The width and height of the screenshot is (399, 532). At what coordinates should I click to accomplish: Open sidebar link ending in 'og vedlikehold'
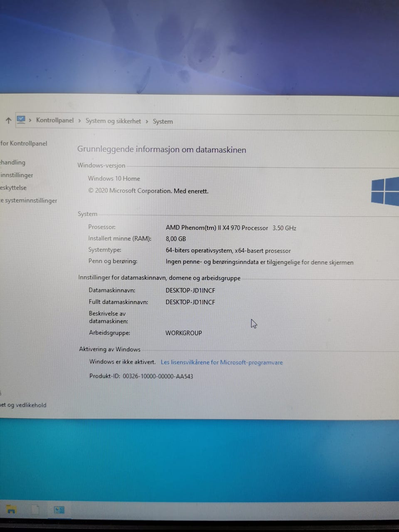pyautogui.click(x=23, y=405)
